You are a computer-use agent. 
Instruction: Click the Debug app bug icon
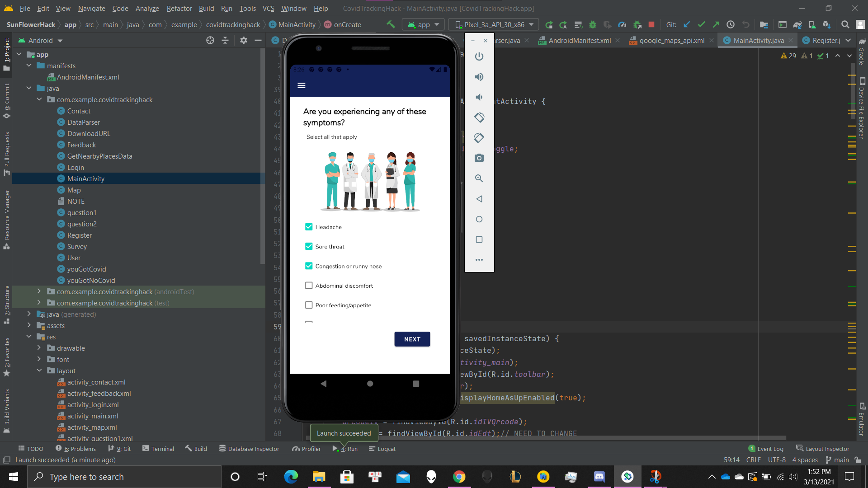593,25
